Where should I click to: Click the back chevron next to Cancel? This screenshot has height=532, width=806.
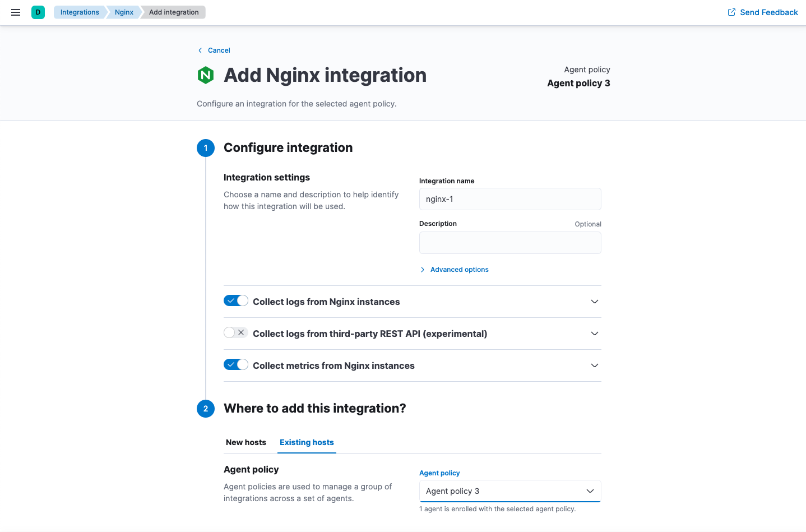[x=200, y=50]
